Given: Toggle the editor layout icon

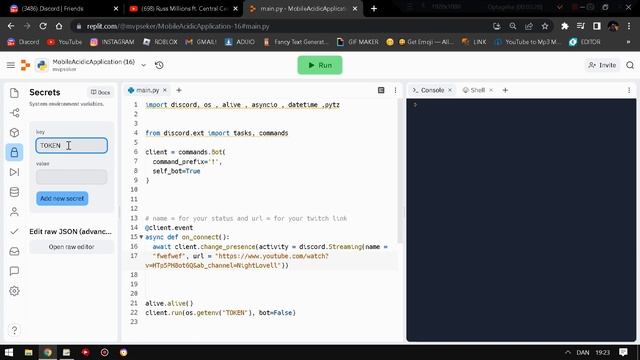Looking at the screenshot, I should click(381, 90).
